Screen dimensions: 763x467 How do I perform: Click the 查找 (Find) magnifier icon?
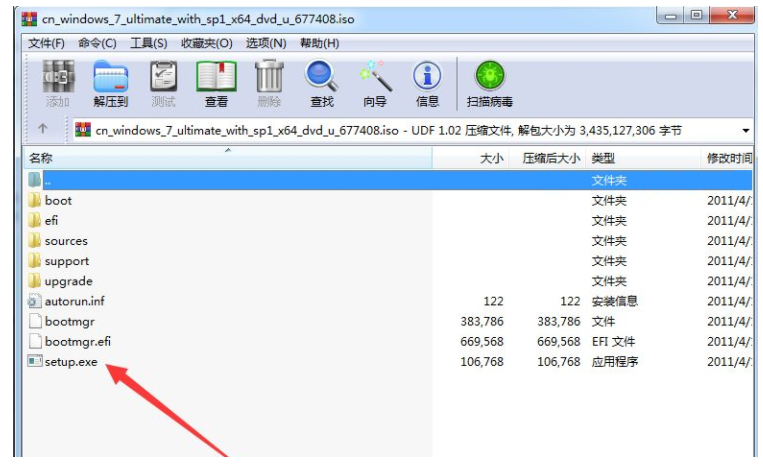coord(322,76)
